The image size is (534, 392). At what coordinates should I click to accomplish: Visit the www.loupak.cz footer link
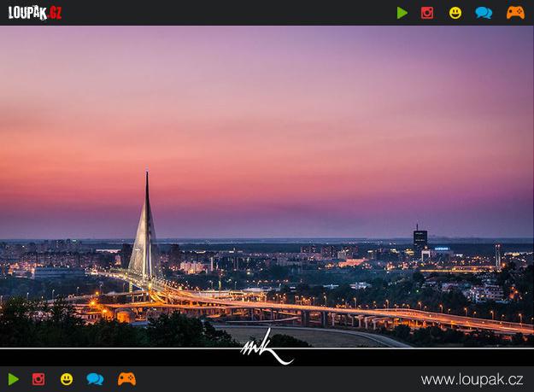(472, 379)
